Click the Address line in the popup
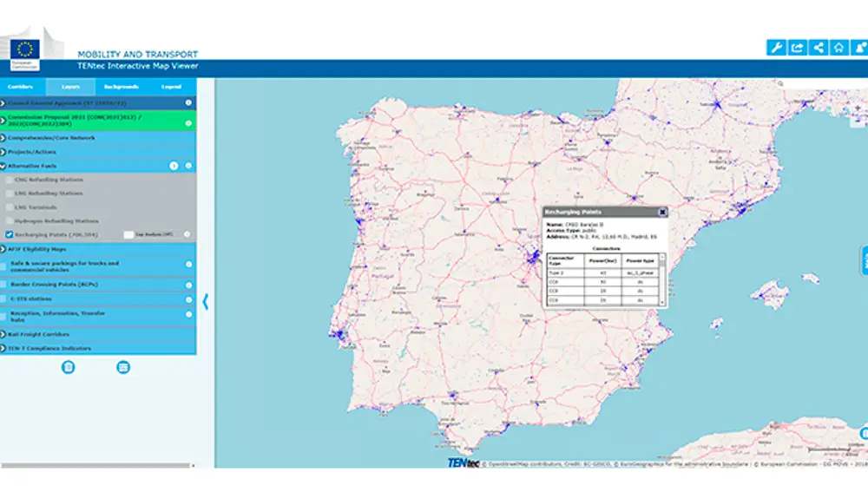 pos(602,237)
